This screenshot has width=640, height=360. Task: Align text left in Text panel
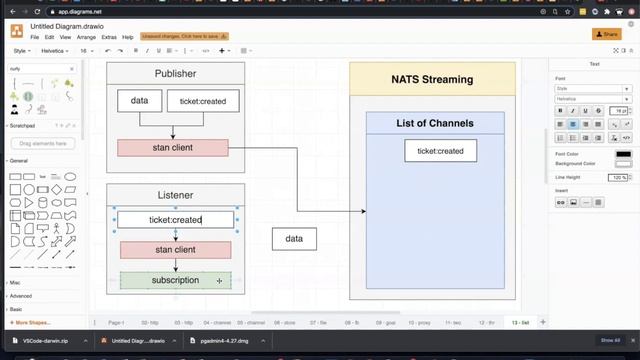coord(560,124)
